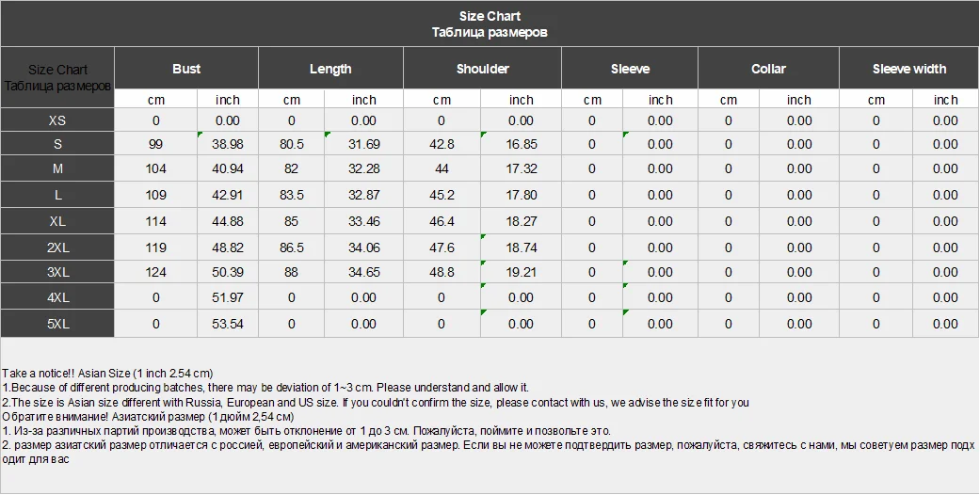The height and width of the screenshot is (495, 980).
Task: Click the Bust column header
Action: point(186,68)
